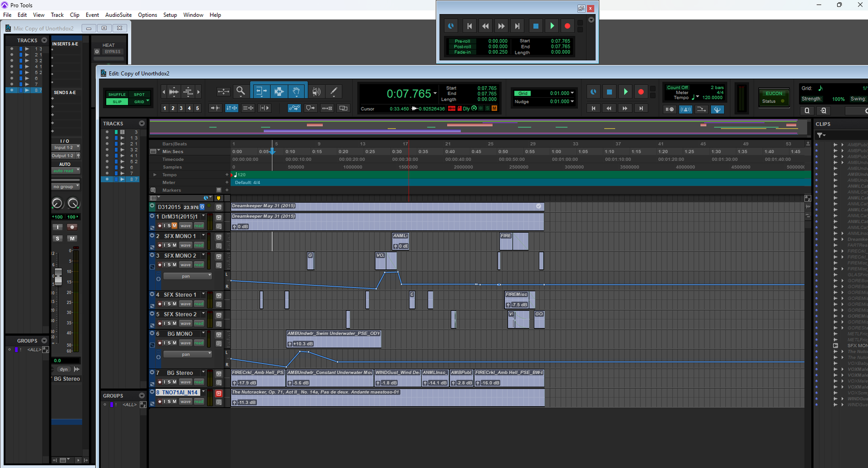The image size is (868, 468).
Task: Click HEAT BYPASS in Mix window
Action: pos(112,52)
